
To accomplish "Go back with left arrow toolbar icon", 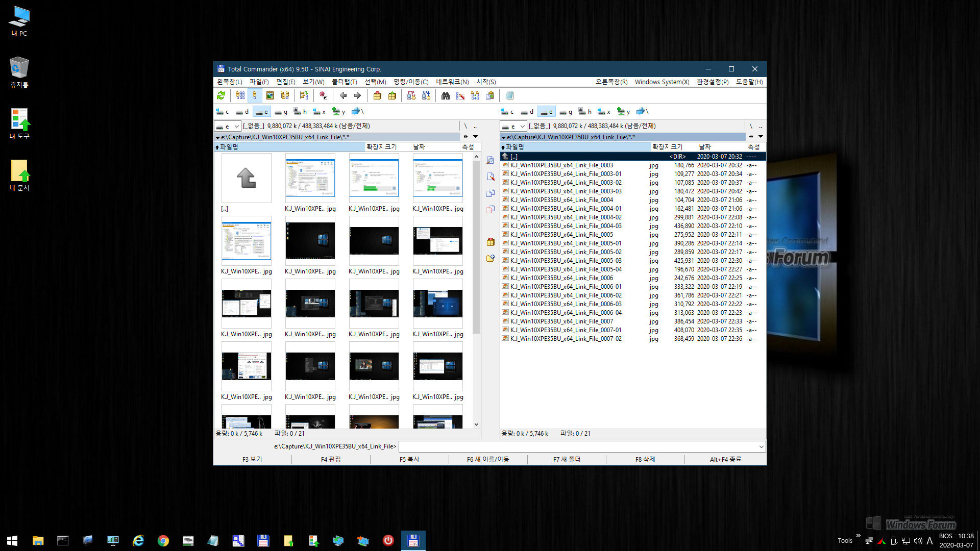I will point(343,95).
